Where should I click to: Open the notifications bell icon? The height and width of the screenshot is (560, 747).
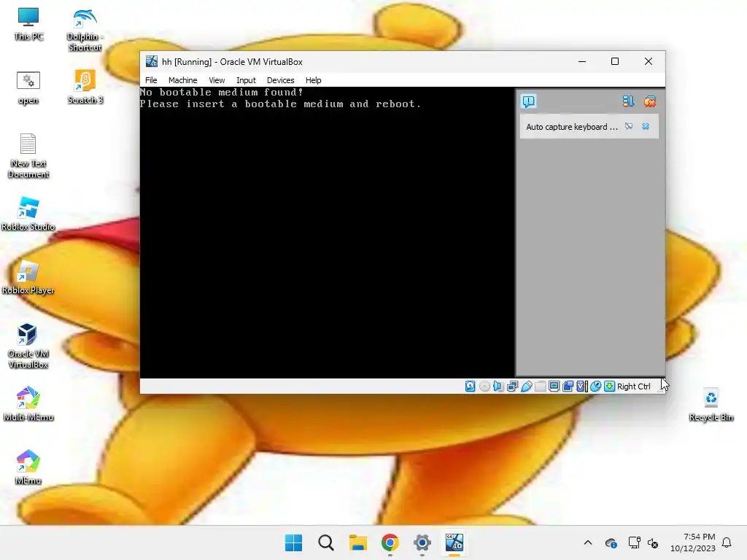click(727, 542)
